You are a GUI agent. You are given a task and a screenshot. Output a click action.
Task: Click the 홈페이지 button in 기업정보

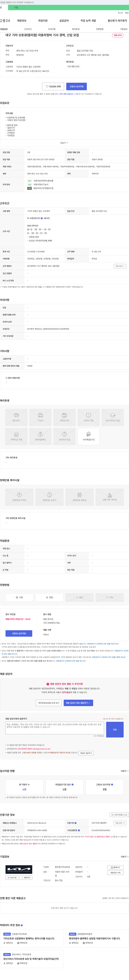tap(115, 867)
